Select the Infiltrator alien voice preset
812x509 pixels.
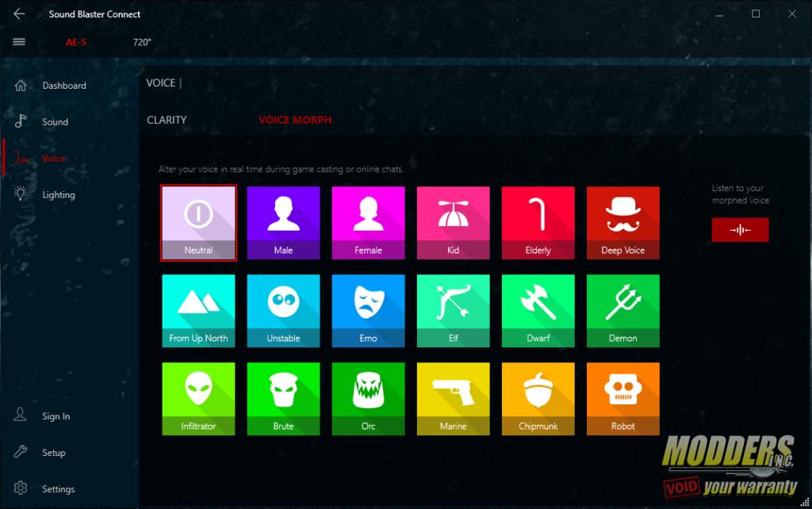point(198,399)
